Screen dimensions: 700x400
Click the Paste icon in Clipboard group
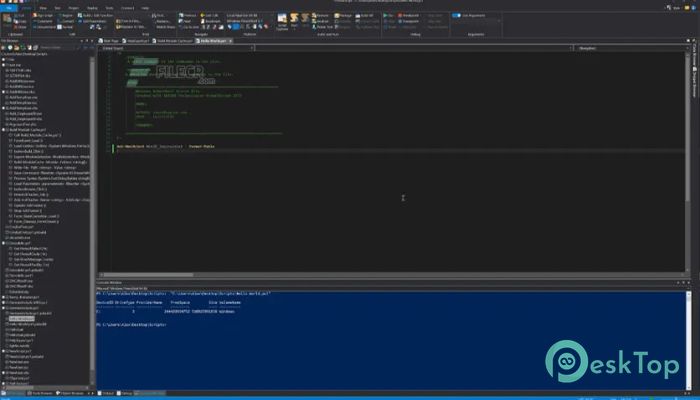click(x=7, y=20)
